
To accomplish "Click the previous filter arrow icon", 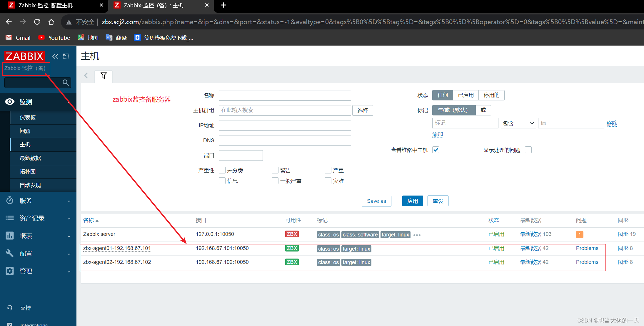I will [86, 76].
